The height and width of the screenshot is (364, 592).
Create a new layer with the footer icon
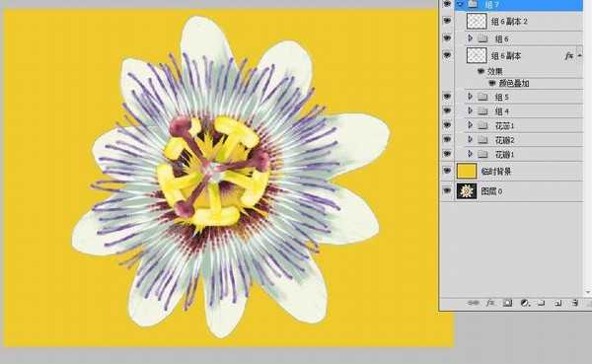click(558, 303)
